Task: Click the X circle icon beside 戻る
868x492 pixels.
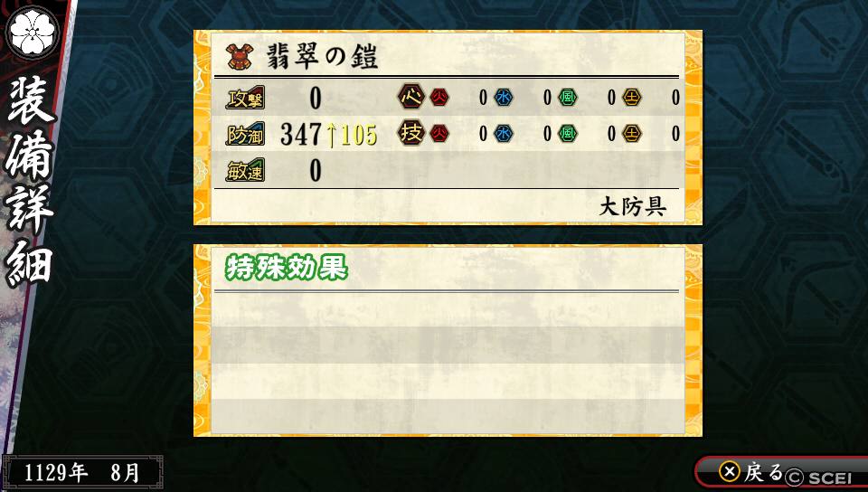Action: [x=730, y=471]
